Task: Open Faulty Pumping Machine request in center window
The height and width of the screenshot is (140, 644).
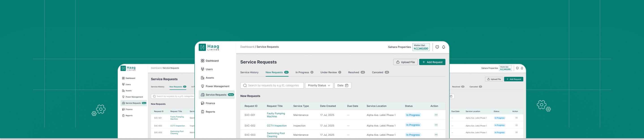Action: pos(276,115)
